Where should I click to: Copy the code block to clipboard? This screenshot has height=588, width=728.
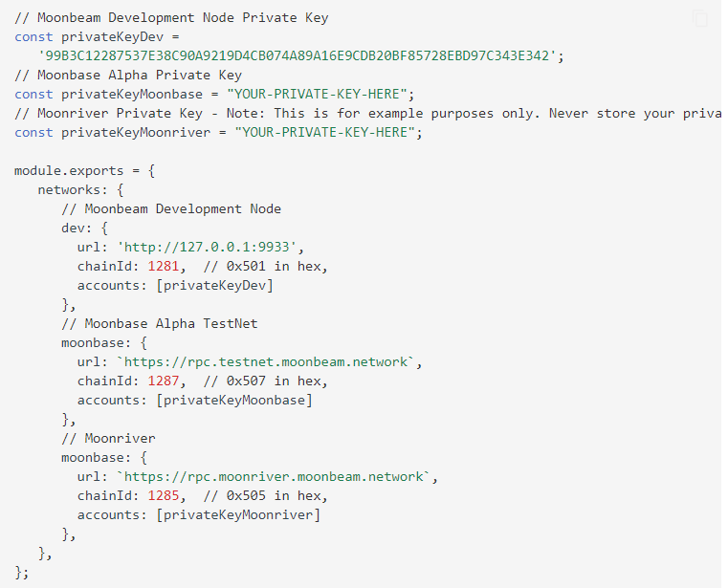(700, 19)
